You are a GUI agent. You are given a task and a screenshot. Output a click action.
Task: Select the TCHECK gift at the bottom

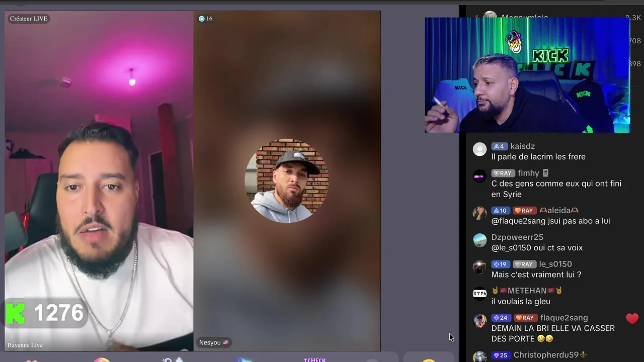pos(315,359)
